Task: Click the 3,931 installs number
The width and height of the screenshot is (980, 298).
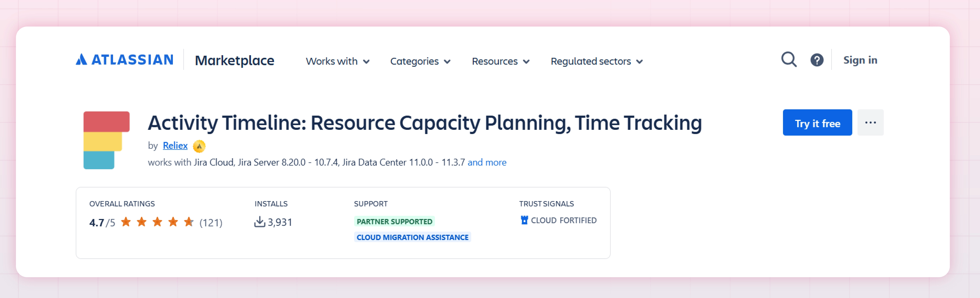Action: 280,222
